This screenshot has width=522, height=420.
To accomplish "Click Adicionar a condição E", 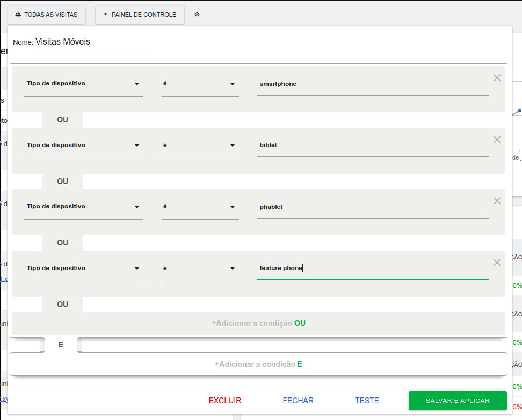I will (258, 364).
